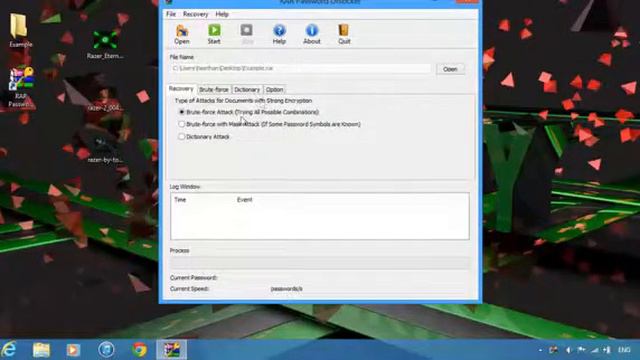This screenshot has height=360, width=640.
Task: Show hidden tray icons arrow
Action: pos(540,350)
